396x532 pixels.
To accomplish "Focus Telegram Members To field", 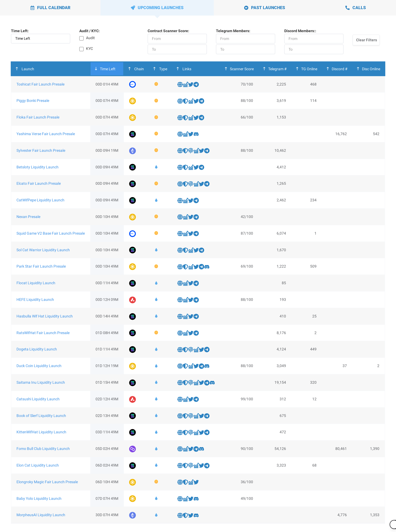I will pyautogui.click(x=245, y=49).
